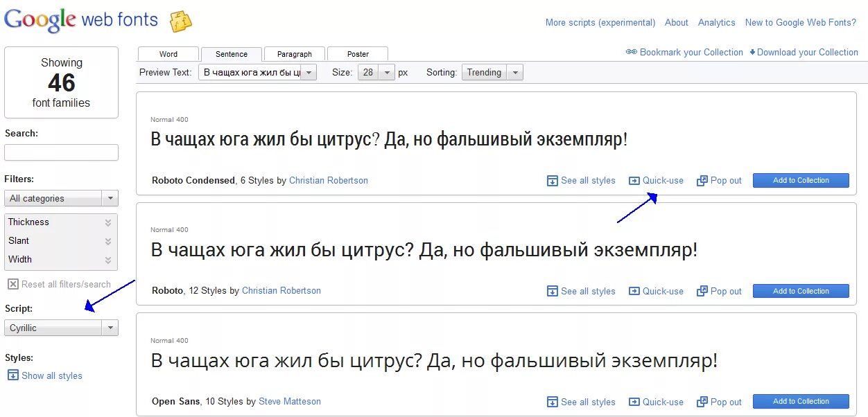Click the See all styles icon for Roboto
This screenshot has height=417, width=868.
coord(553,292)
